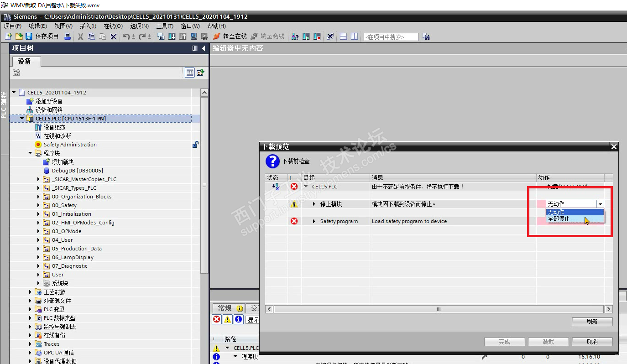Open the 帮助(H) menu
Image resolution: width=627 pixels, height=364 pixels.
click(216, 26)
